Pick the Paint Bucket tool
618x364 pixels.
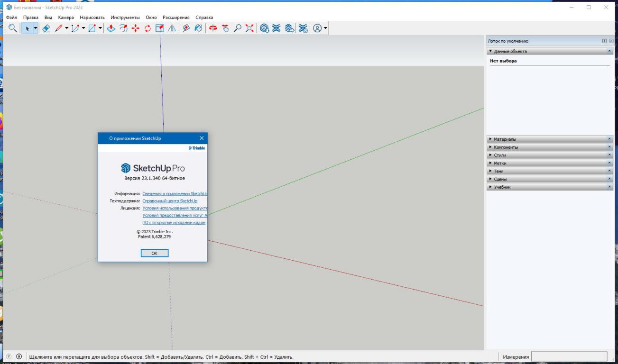[198, 28]
